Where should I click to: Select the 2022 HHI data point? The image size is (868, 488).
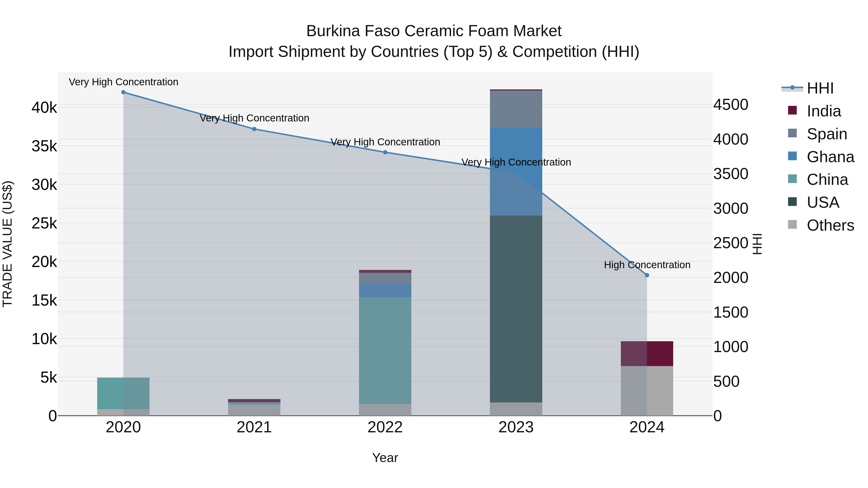[385, 152]
